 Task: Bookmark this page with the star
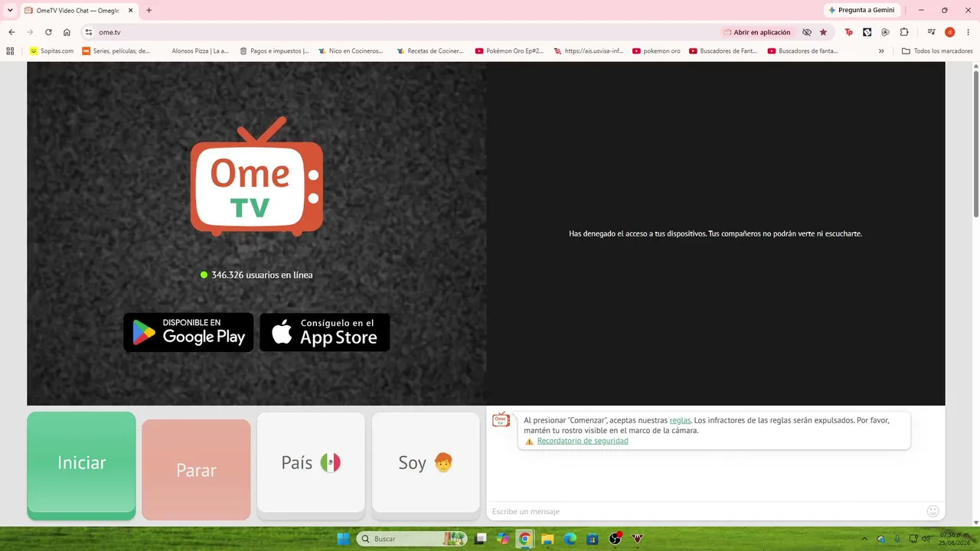tap(823, 32)
